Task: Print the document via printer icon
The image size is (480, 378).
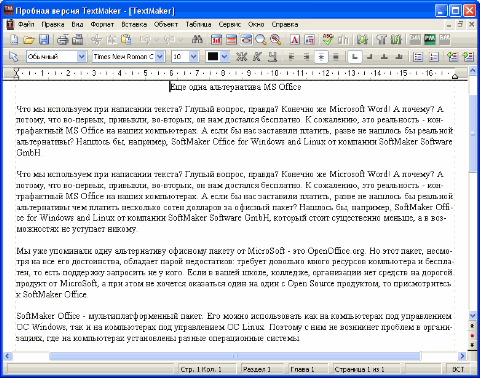Action: pyautogui.click(x=62, y=40)
